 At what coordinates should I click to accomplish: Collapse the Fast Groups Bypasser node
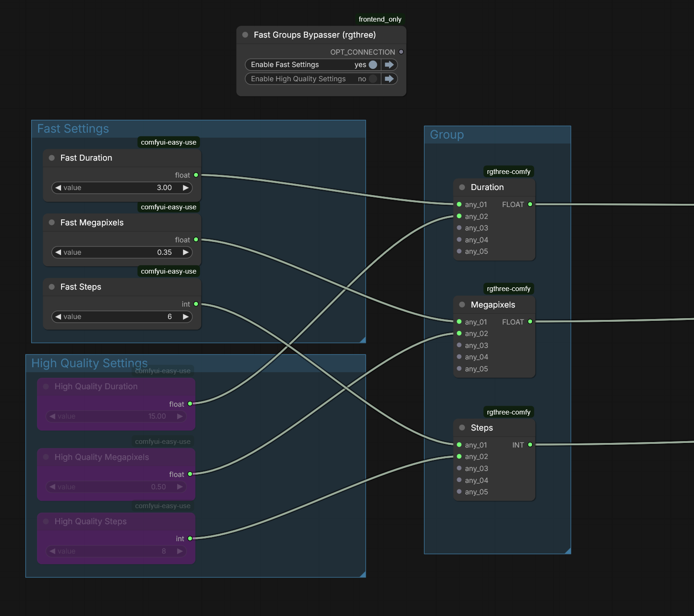245,35
